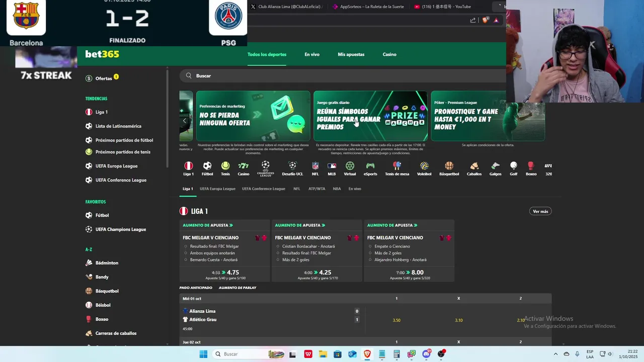The image size is (644, 362).
Task: Switch to En vivo top tab
Action: pyautogui.click(x=312, y=54)
